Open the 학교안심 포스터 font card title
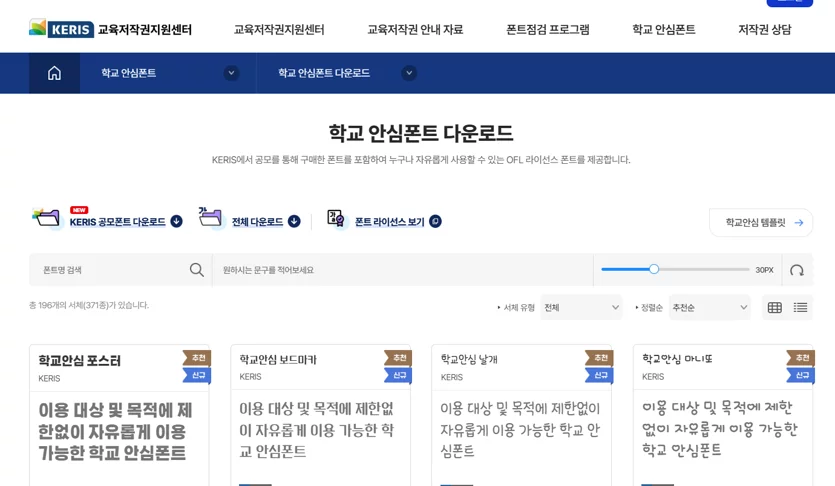 (79, 360)
